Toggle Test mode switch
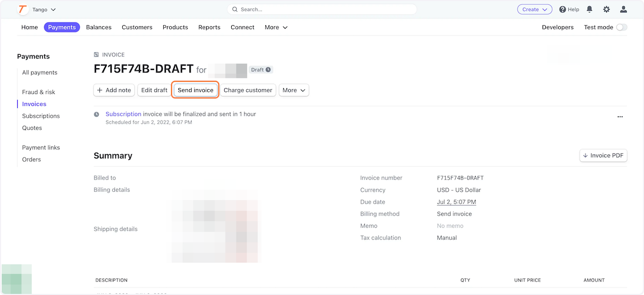 (621, 27)
